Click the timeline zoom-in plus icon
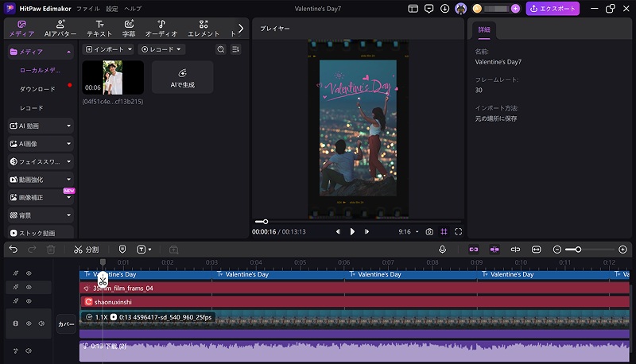636x364 pixels. [x=622, y=250]
